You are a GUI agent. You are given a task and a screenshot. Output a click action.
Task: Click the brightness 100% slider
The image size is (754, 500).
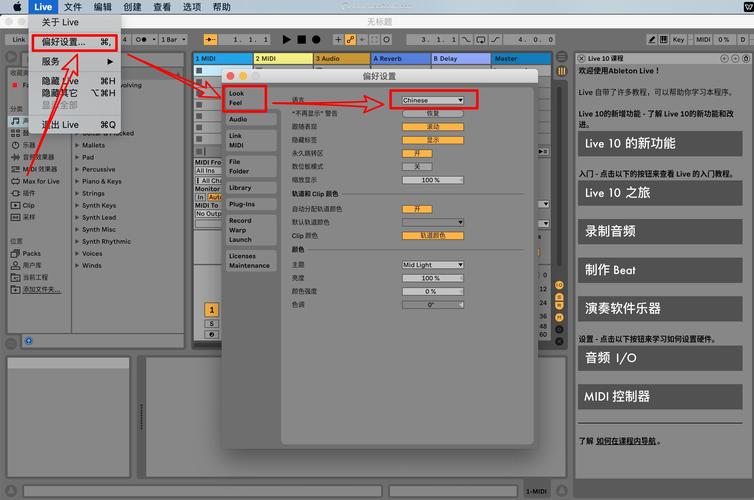[x=433, y=278]
